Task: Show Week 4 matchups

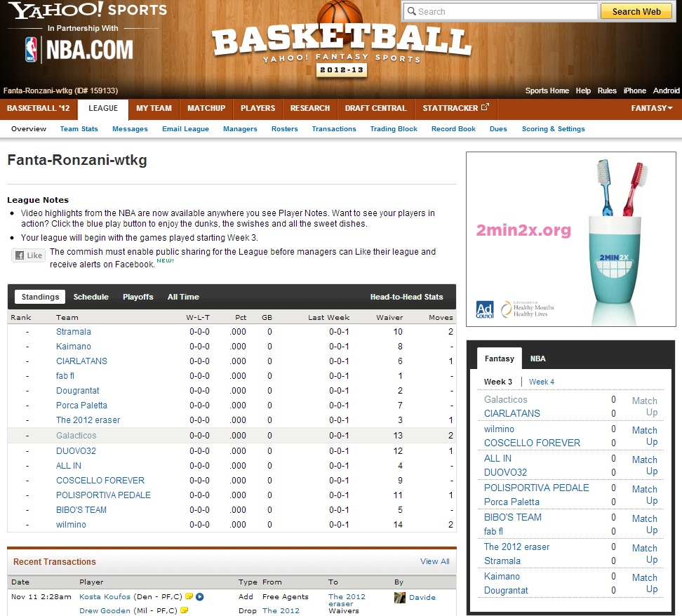Action: coord(541,382)
